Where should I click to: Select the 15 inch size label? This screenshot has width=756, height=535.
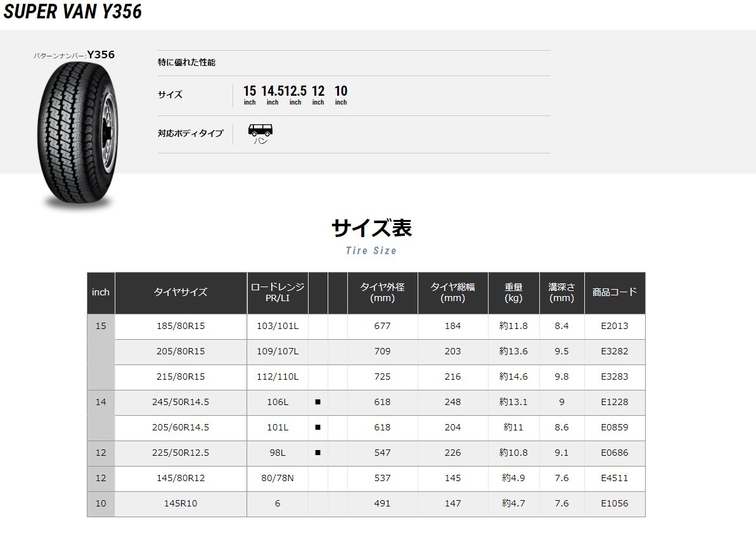[x=250, y=94]
